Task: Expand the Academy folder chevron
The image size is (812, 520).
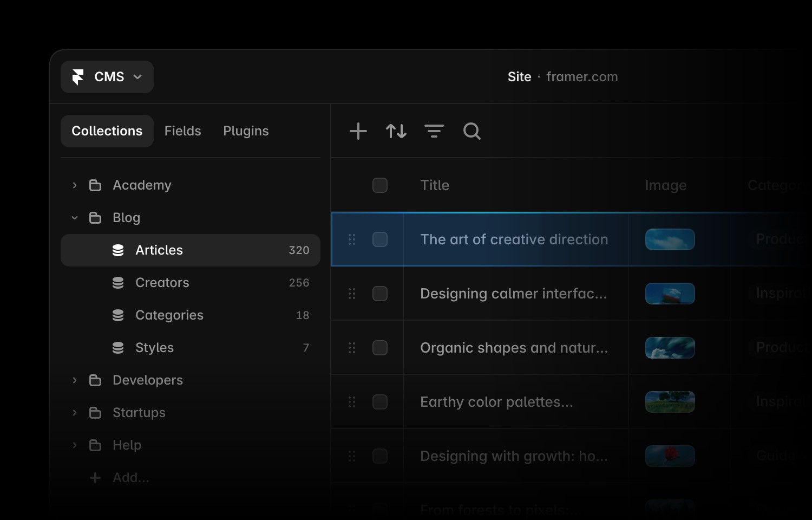Action: point(75,185)
